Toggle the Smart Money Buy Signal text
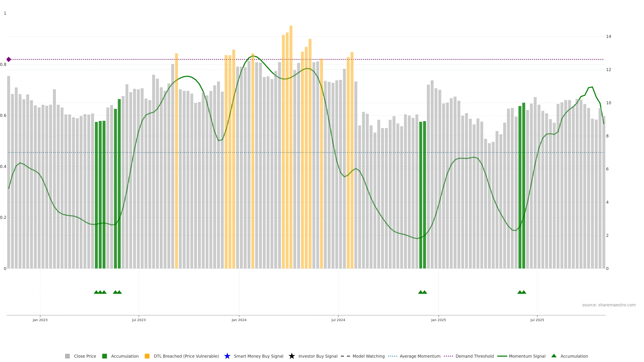 (258, 356)
